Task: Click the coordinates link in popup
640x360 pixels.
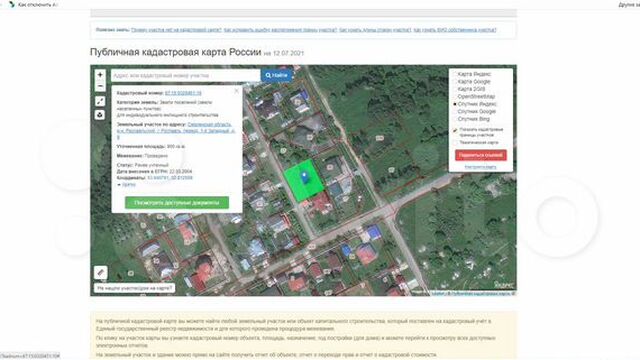Action: click(170, 178)
